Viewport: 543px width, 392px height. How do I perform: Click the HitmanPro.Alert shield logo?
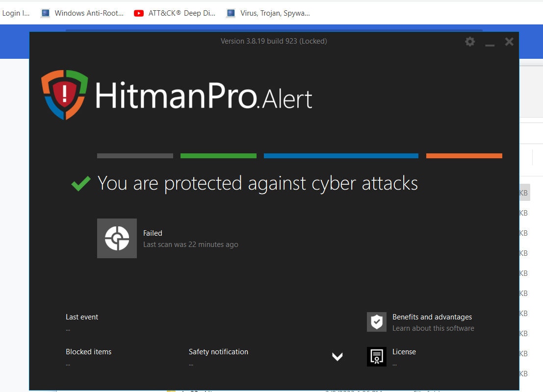coord(64,95)
